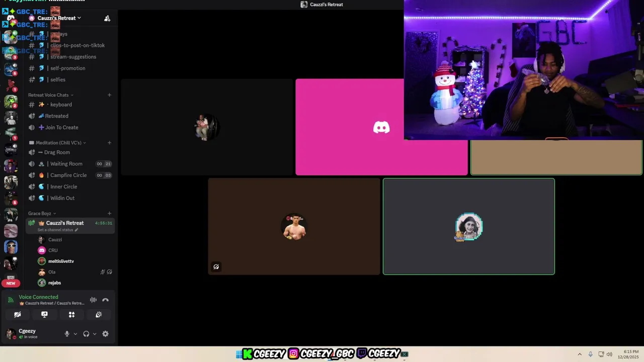Deafen with the headphones icon
Screen dimensions: 644x362
tap(86, 334)
